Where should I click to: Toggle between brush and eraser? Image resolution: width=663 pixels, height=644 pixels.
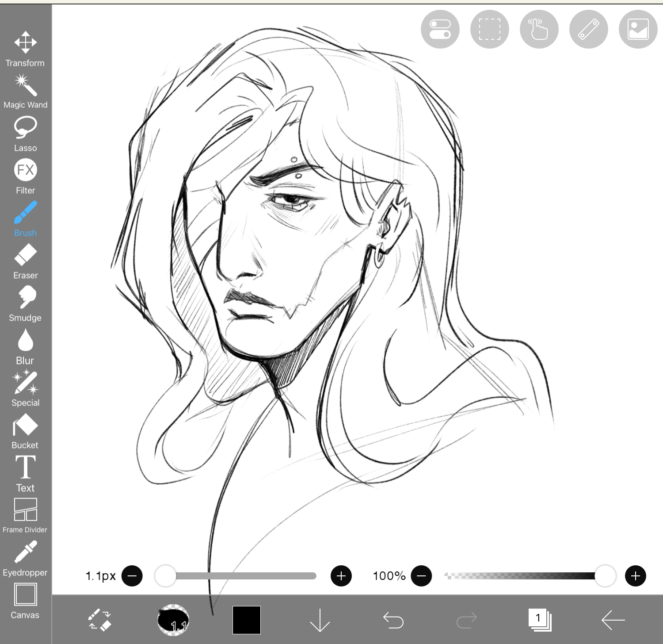(100, 620)
